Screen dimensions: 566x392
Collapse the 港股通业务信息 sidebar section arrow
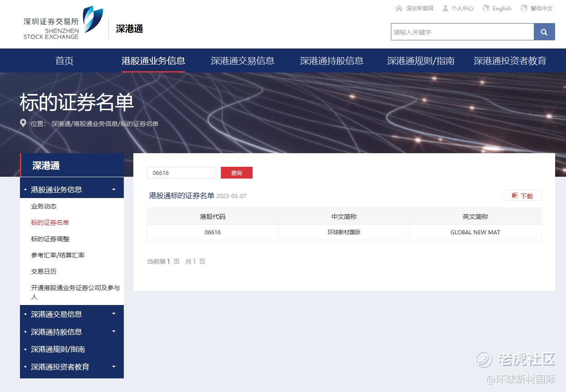click(114, 189)
